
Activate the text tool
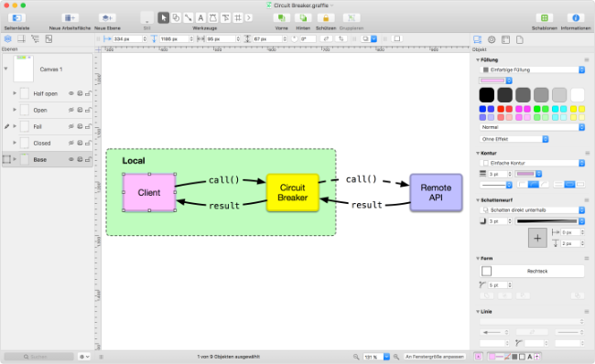[200, 17]
